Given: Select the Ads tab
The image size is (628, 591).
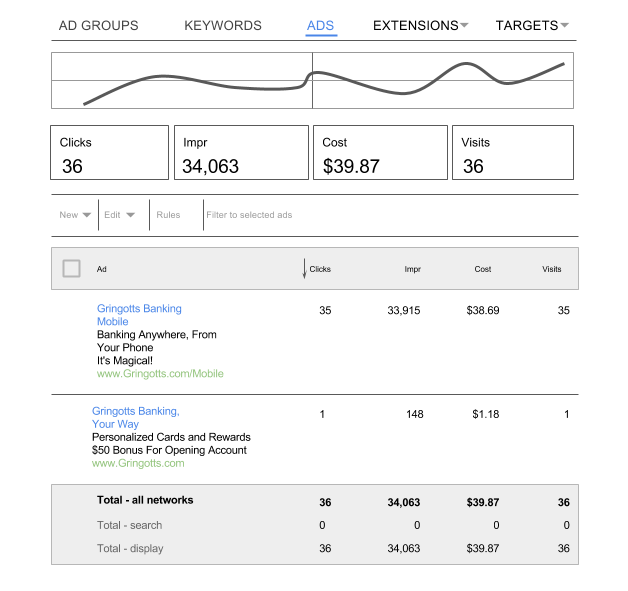Looking at the screenshot, I should pyautogui.click(x=321, y=26).
